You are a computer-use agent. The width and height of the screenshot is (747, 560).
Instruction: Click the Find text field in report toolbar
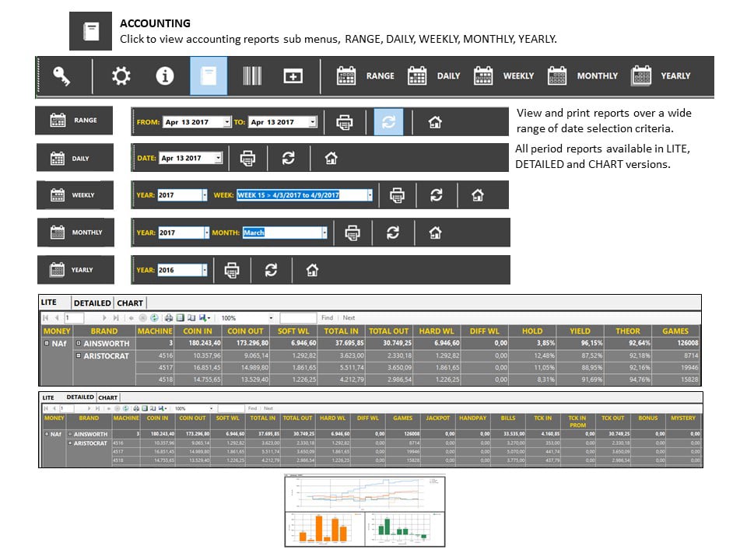coord(298,317)
